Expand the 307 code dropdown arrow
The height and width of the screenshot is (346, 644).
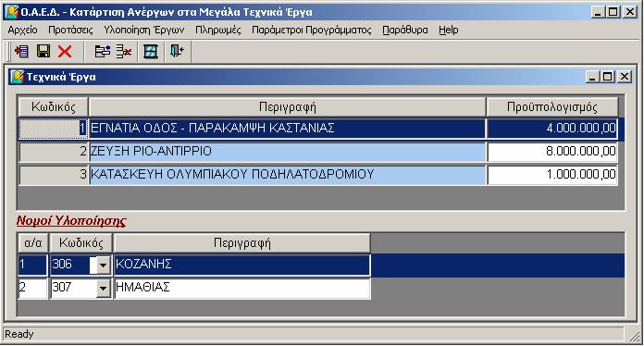pos(103,289)
